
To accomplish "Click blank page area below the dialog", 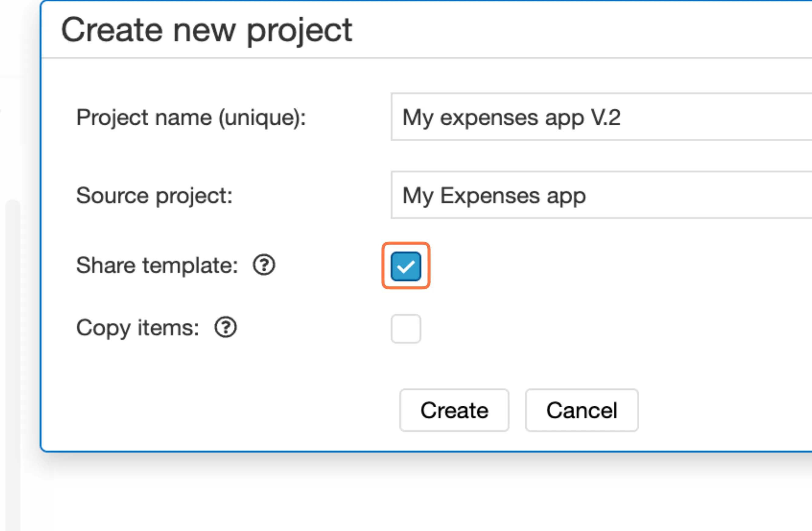I will [409, 494].
